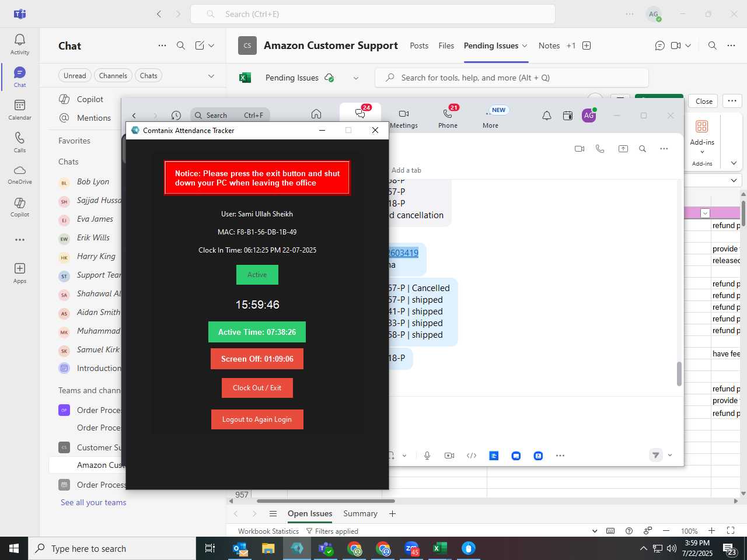
Task: Start a video call in the Zoom chat
Action: [x=580, y=149]
